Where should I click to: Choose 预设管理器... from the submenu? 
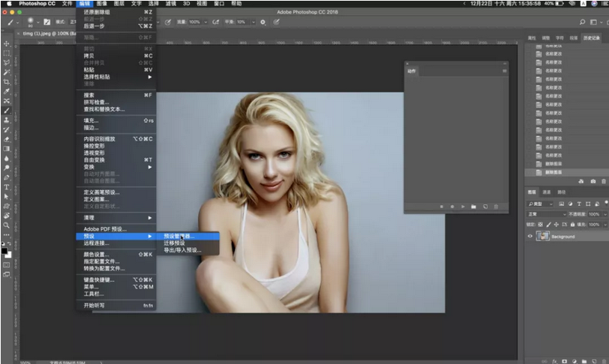(178, 236)
